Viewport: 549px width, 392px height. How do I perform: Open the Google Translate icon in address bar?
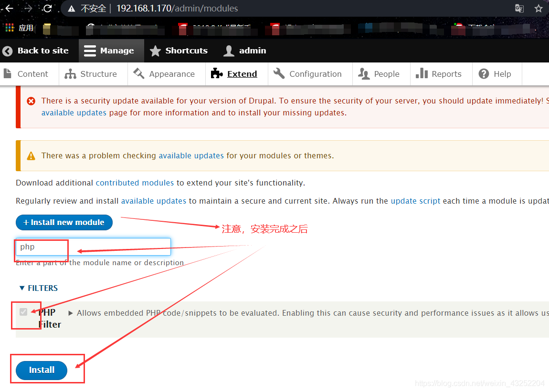tap(519, 9)
